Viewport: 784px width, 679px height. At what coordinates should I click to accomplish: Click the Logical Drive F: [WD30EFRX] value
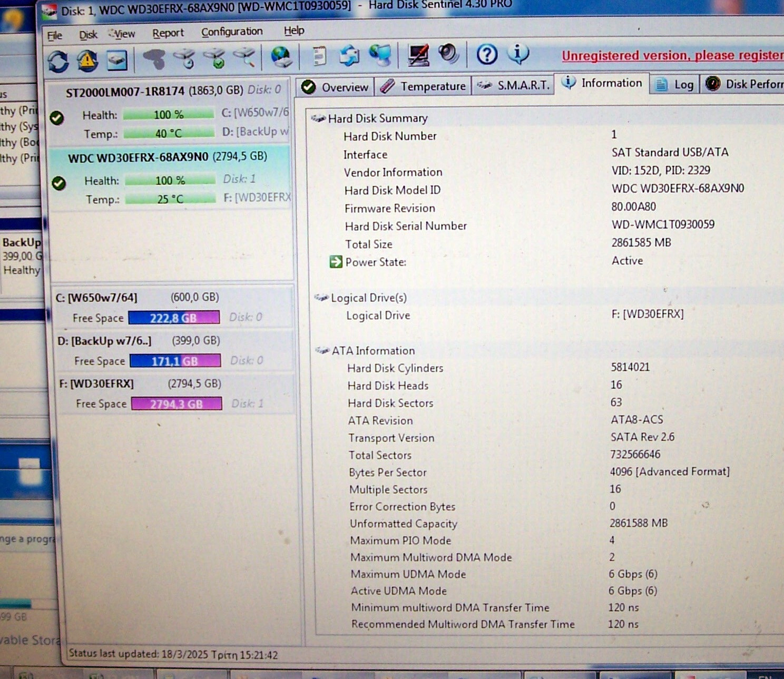click(648, 314)
